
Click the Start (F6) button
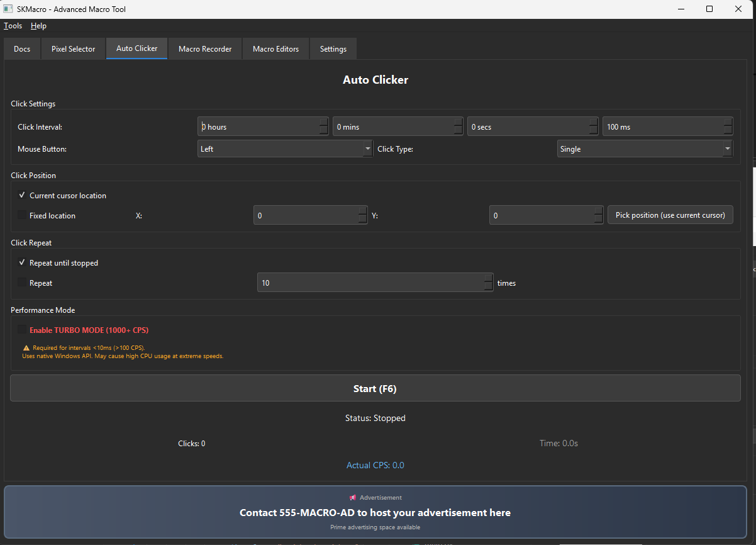click(375, 388)
